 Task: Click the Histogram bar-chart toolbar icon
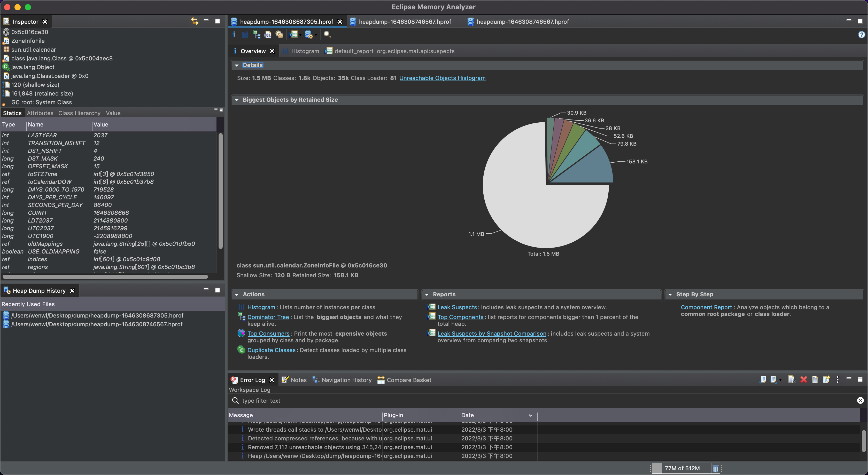click(x=245, y=34)
